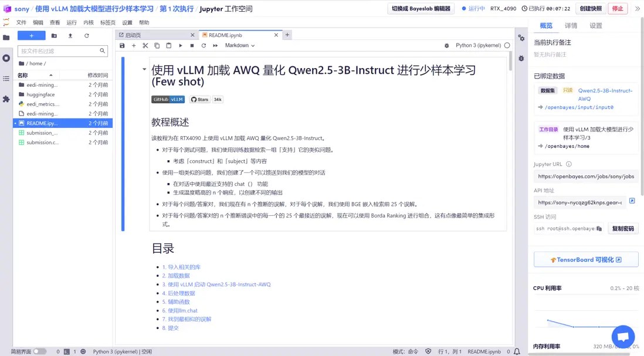Collapse the notebook title heading triangle
644x356 pixels.
(145, 69)
